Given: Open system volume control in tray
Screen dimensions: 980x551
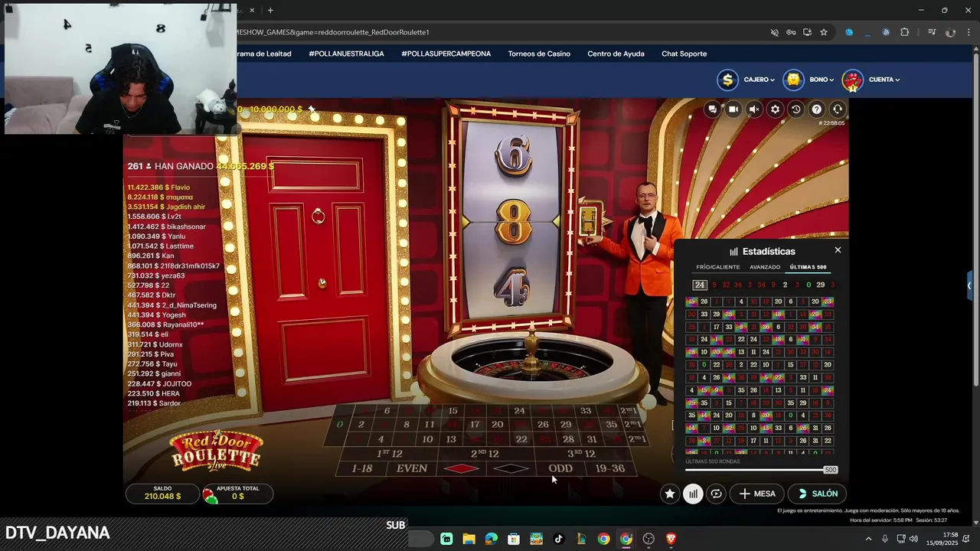Looking at the screenshot, I should [913, 539].
